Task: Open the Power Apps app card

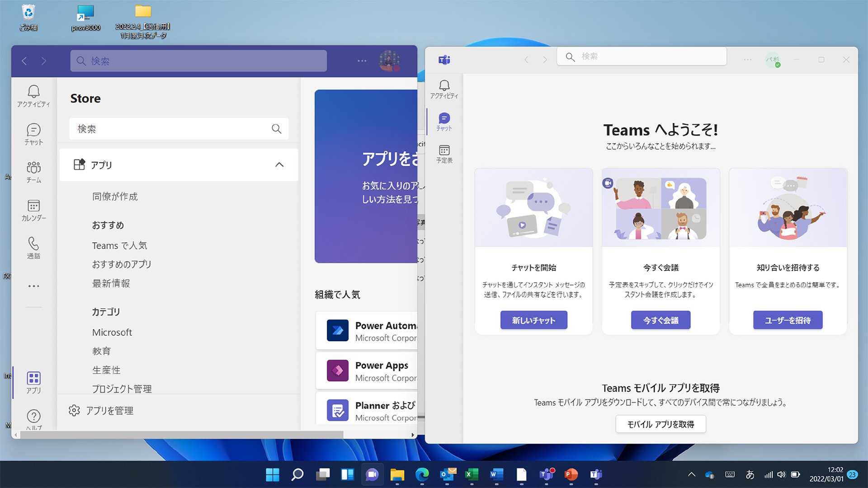Action: click(x=367, y=371)
